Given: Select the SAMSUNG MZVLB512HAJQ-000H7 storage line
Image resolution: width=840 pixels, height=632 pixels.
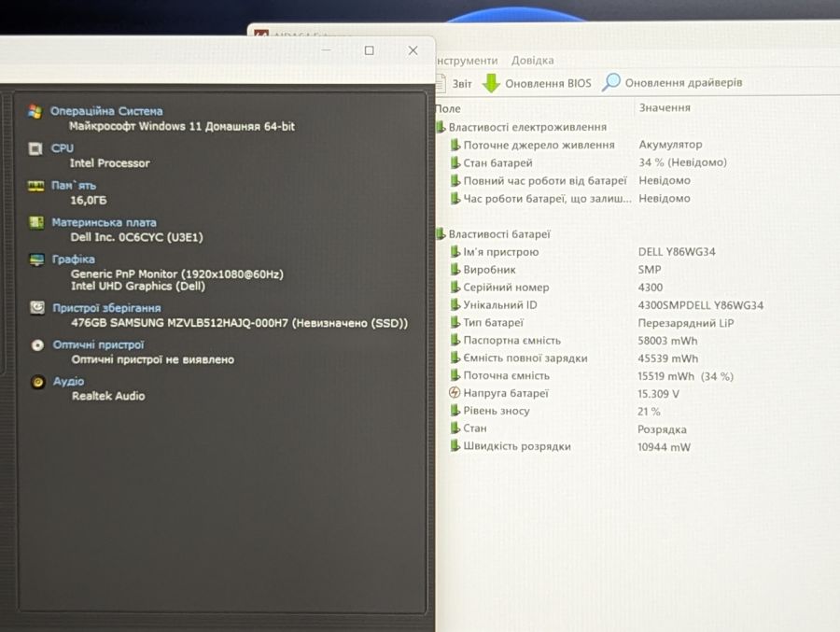Looking at the screenshot, I should 240,323.
